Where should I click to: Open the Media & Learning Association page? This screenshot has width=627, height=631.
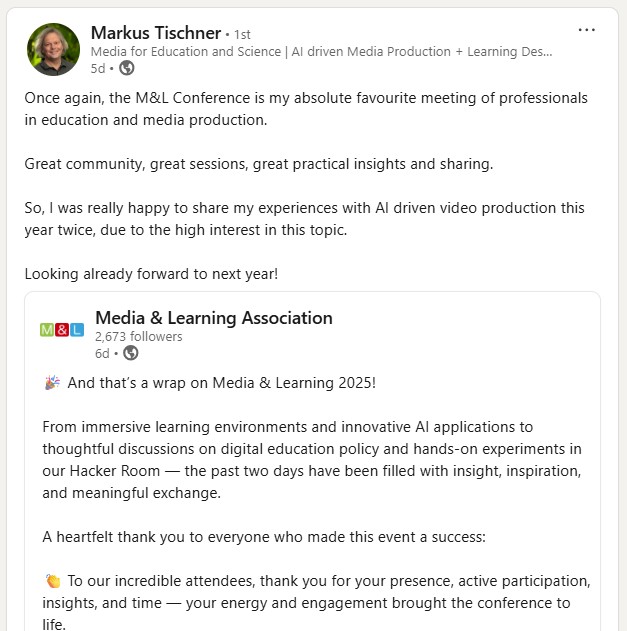pyautogui.click(x=213, y=318)
